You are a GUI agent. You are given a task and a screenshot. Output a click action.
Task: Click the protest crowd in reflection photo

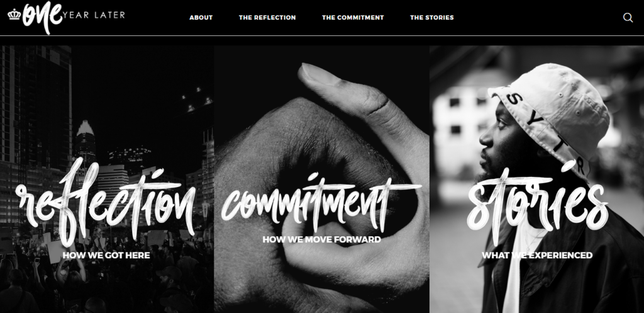click(x=107, y=280)
